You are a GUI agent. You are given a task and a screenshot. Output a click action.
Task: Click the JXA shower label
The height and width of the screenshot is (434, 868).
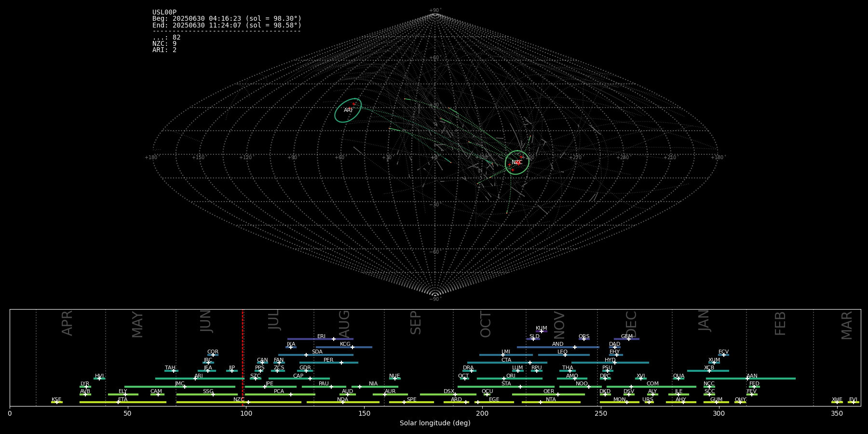[291, 344]
